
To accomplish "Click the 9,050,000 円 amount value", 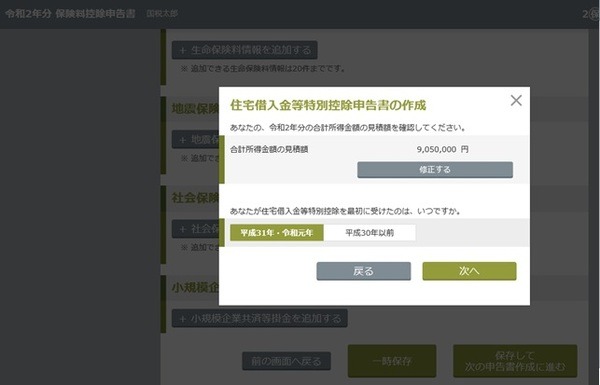I will click(442, 149).
